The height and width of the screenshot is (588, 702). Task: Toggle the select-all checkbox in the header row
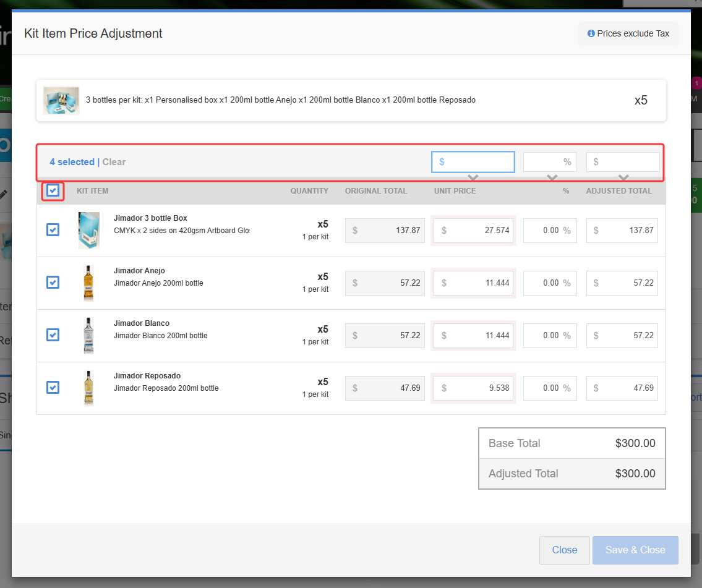coord(53,190)
